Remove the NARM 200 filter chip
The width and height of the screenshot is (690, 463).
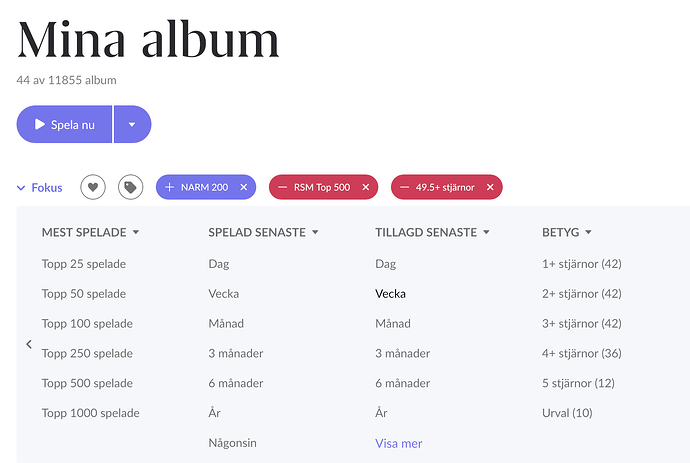click(244, 187)
